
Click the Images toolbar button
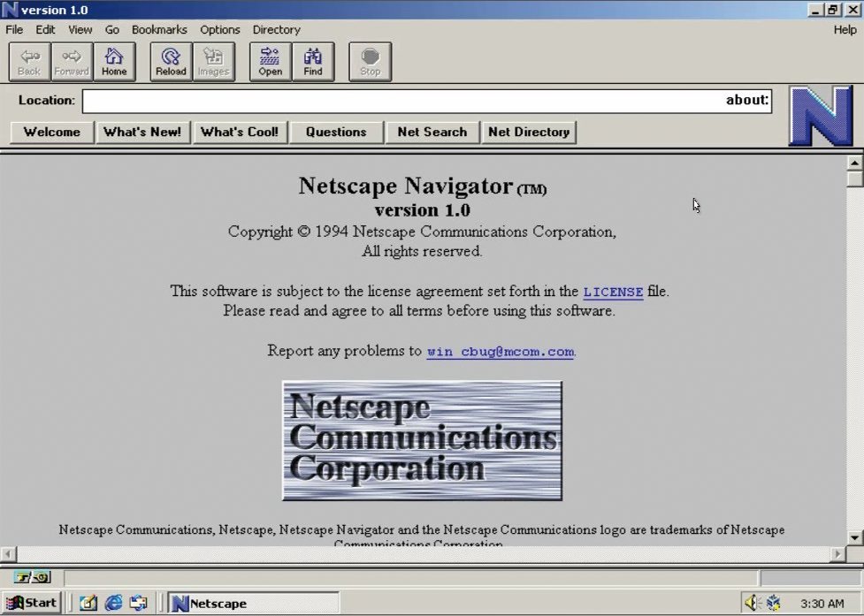(213, 62)
